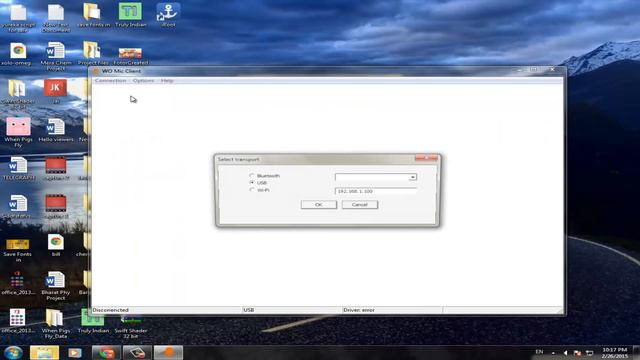
Task: Open the Bharat Phy Project Word document
Action: click(56, 286)
